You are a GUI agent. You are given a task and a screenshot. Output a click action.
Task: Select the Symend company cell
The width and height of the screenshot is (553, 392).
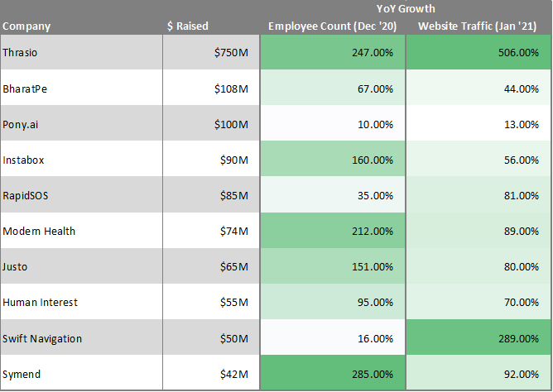81,373
